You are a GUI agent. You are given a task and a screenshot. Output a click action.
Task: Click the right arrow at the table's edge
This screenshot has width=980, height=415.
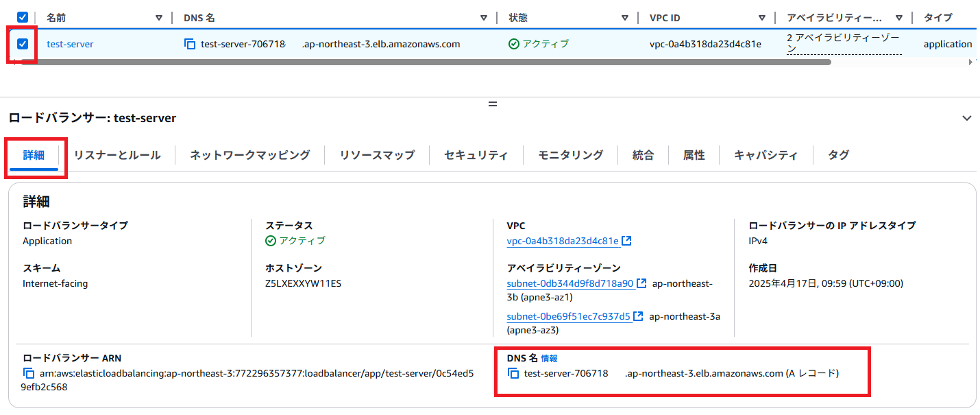click(x=970, y=61)
